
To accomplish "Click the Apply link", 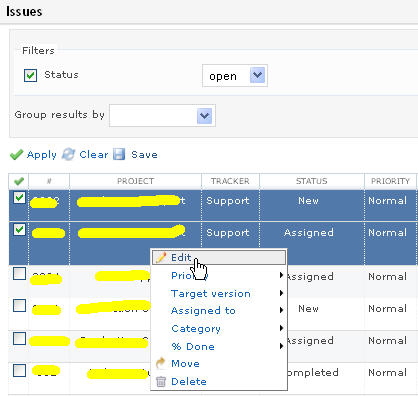I will (42, 155).
